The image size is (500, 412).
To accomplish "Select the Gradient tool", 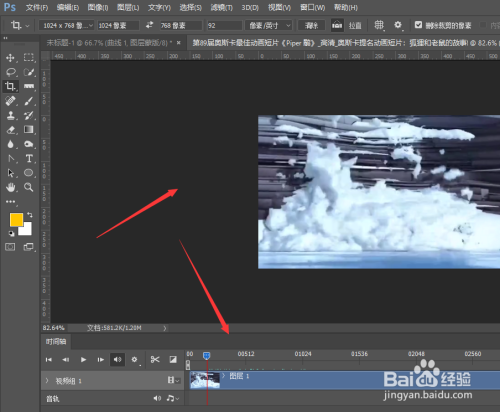I will coord(29,129).
